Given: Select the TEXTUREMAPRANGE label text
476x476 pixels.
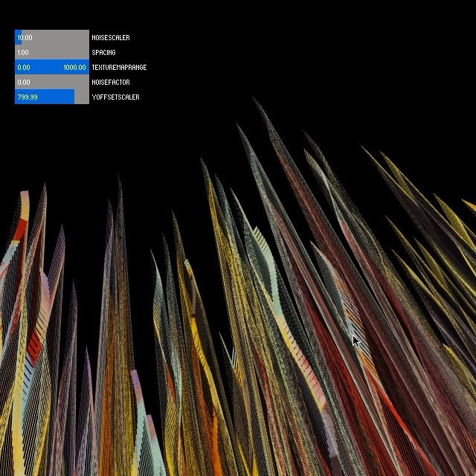Looking at the screenshot, I should click(119, 68).
